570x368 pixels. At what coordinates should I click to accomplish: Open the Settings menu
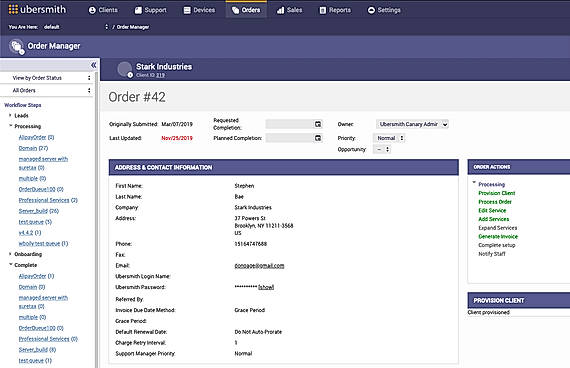pos(384,10)
